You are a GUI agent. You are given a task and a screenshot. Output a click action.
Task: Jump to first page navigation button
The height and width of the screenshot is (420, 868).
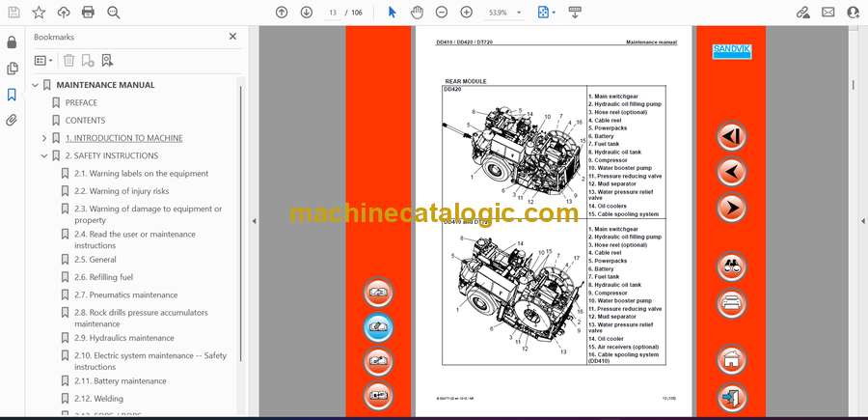click(x=731, y=136)
